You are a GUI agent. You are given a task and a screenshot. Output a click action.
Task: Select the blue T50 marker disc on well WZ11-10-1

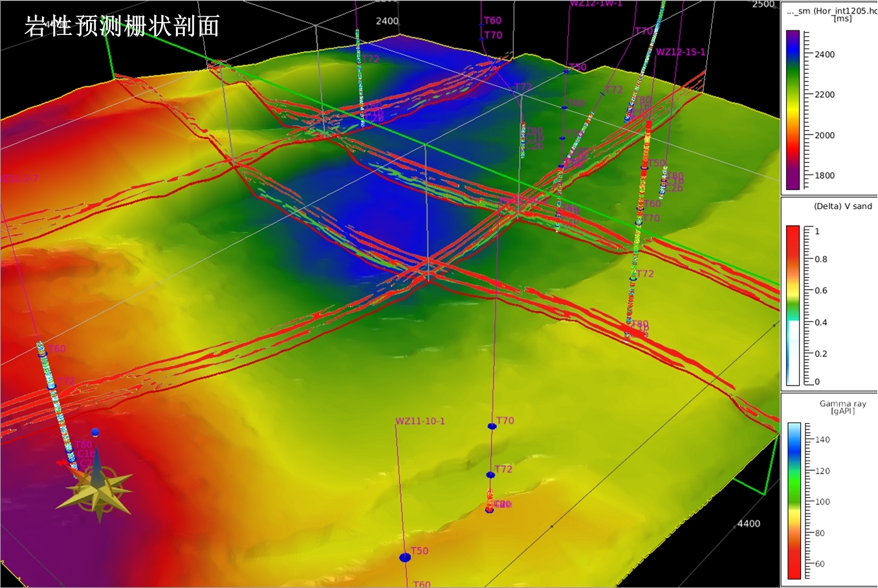[x=405, y=557]
